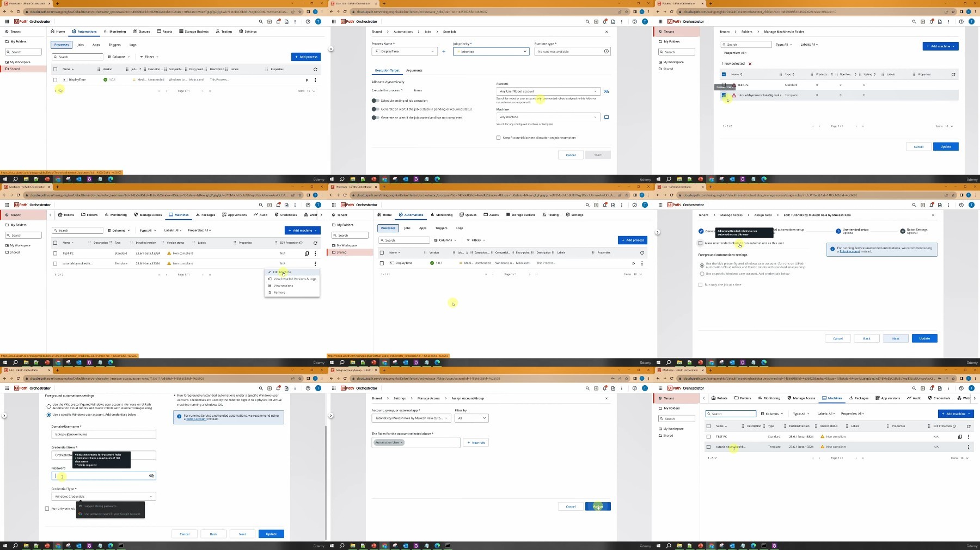Image resolution: width=980 pixels, height=550 pixels.
Task: Click red X to clear row selection
Action: click(x=750, y=64)
